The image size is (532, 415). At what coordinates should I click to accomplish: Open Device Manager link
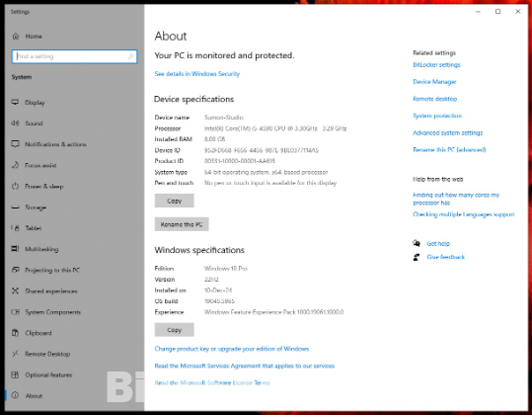click(x=434, y=82)
